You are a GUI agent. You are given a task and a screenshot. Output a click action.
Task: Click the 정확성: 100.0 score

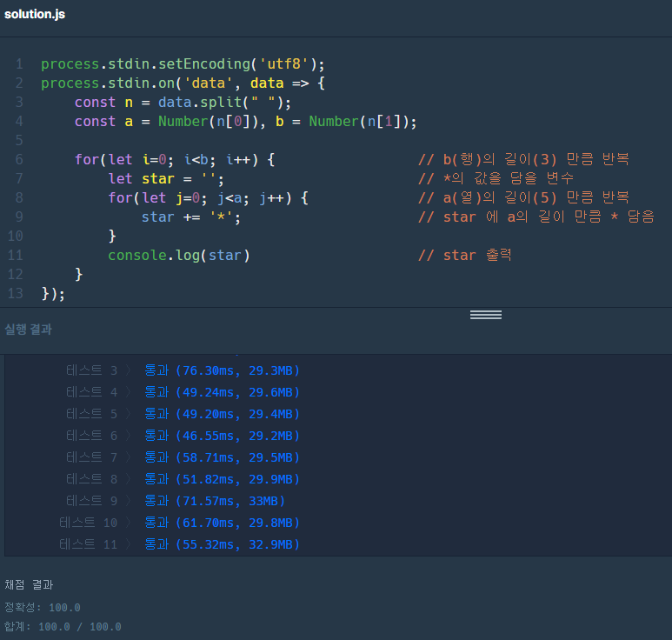(43, 608)
